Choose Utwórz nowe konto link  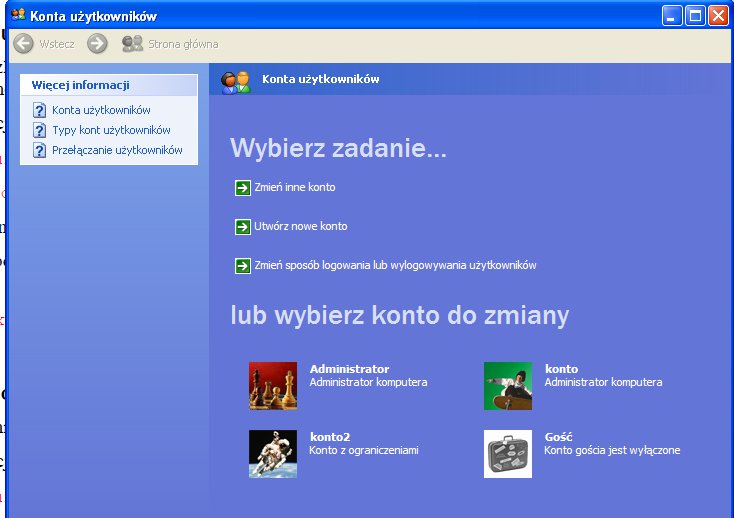[303, 227]
